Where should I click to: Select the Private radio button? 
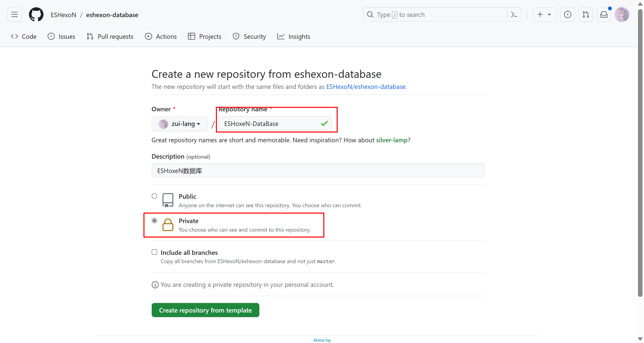[154, 220]
